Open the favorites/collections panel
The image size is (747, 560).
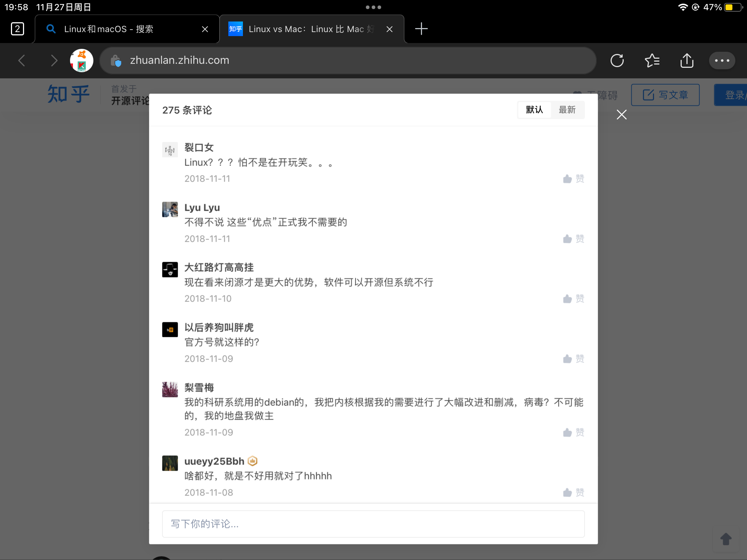[652, 60]
